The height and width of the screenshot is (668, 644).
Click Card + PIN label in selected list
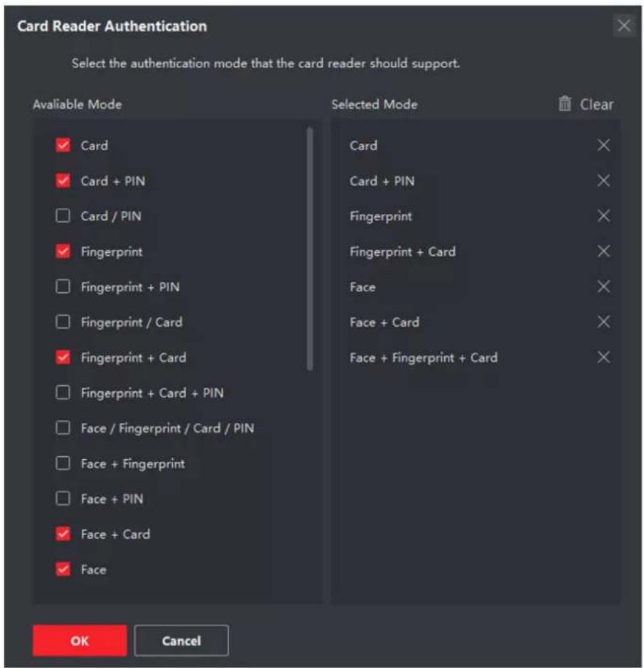point(382,181)
